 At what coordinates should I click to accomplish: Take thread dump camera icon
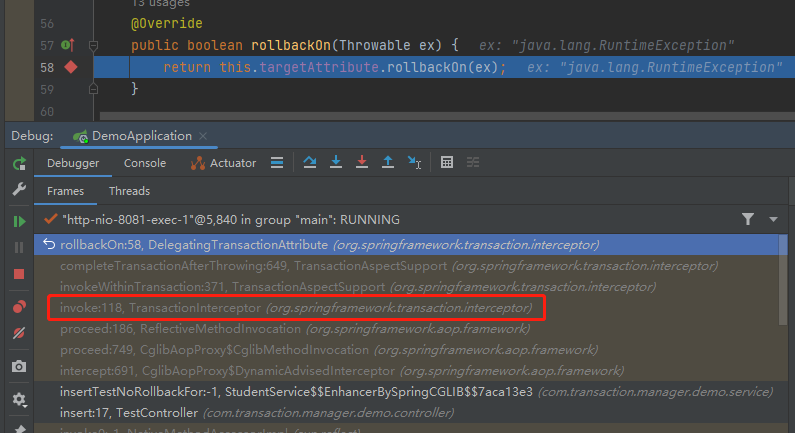pos(19,366)
